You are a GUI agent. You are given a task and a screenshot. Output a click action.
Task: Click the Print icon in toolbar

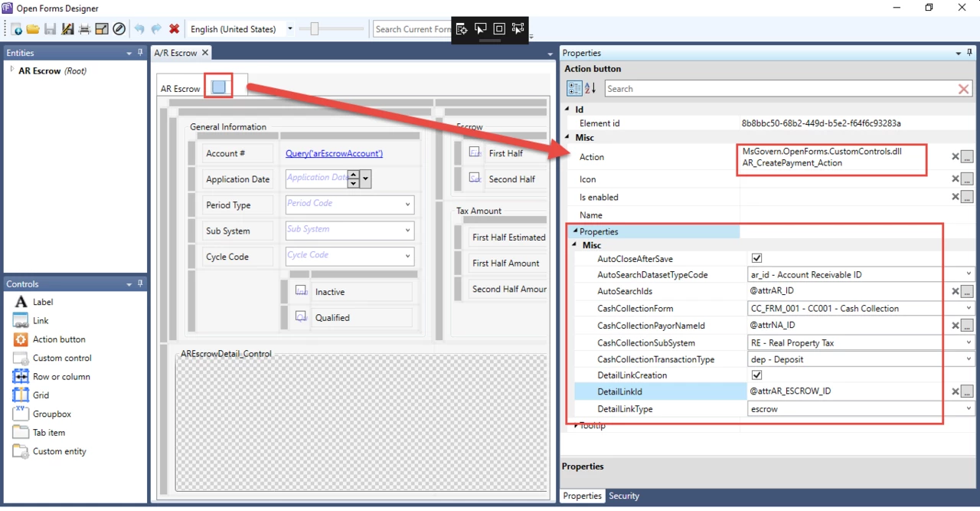point(84,29)
